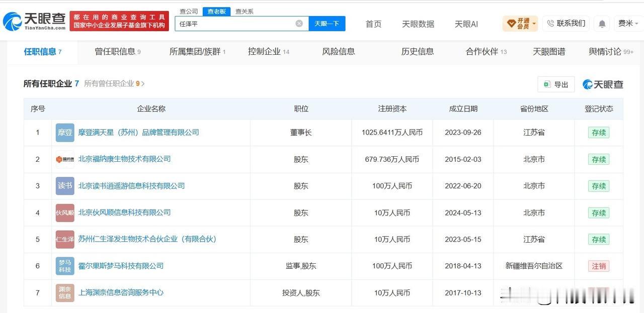Viewport: 644px width, 313px height.
Task: Click the 2023-09-26 date cell
Action: (x=463, y=133)
